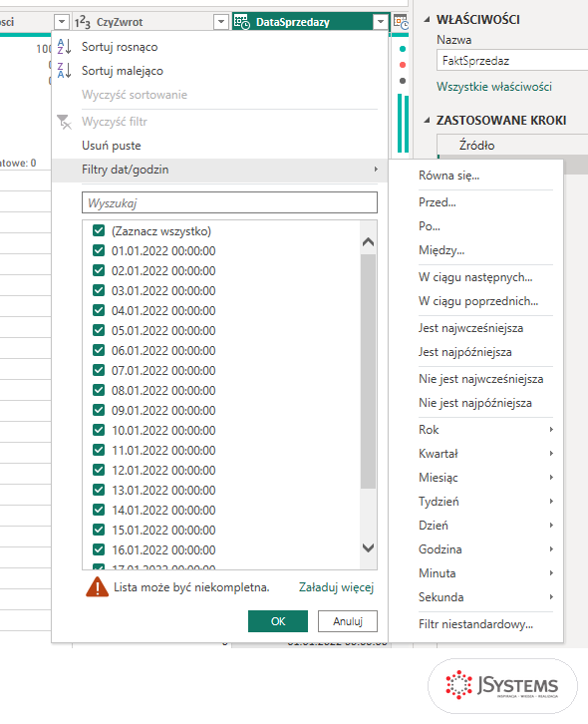Expand the Kwartał submenu

(x=485, y=454)
